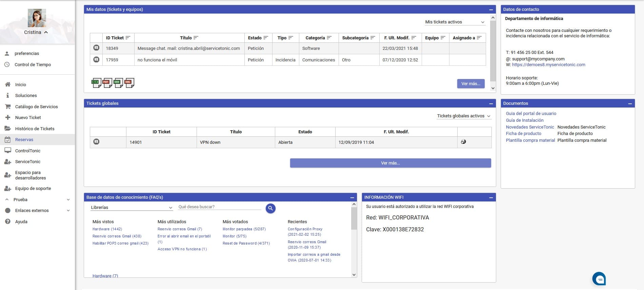The image size is (644, 290).
Task: Click the FAQ panel scrollbar down arrow
Action: click(354, 275)
